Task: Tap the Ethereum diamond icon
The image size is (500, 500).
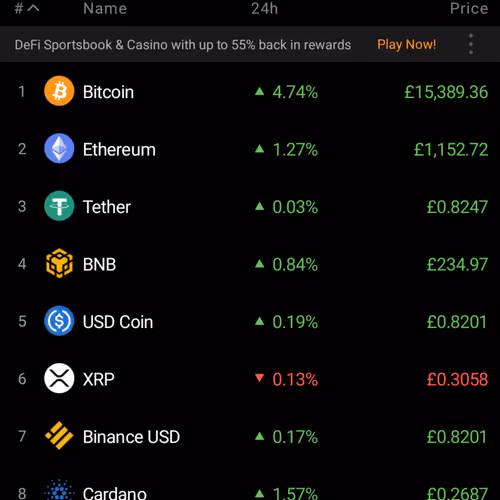Action: coord(59,148)
